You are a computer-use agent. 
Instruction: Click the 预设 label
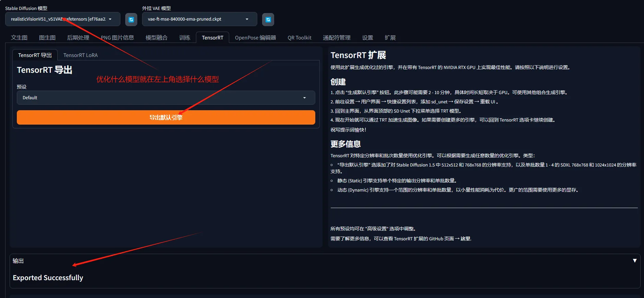click(22, 87)
